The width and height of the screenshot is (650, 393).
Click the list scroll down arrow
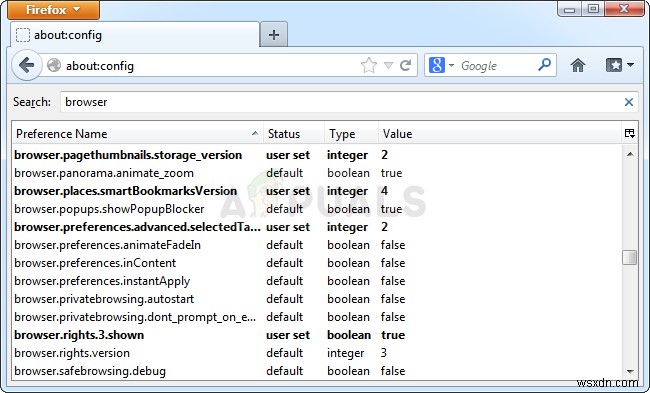pos(630,371)
